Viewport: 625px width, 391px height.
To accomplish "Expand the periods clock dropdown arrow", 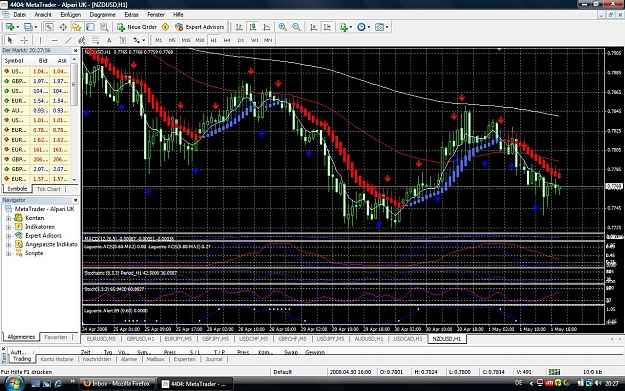I will click(x=369, y=27).
